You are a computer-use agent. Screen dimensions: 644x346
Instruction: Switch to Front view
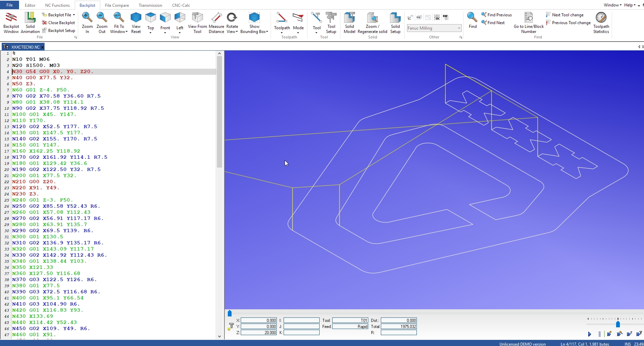tap(165, 23)
